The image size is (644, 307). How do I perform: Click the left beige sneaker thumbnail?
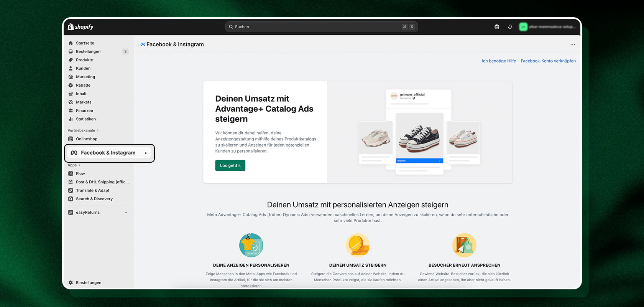click(376, 138)
